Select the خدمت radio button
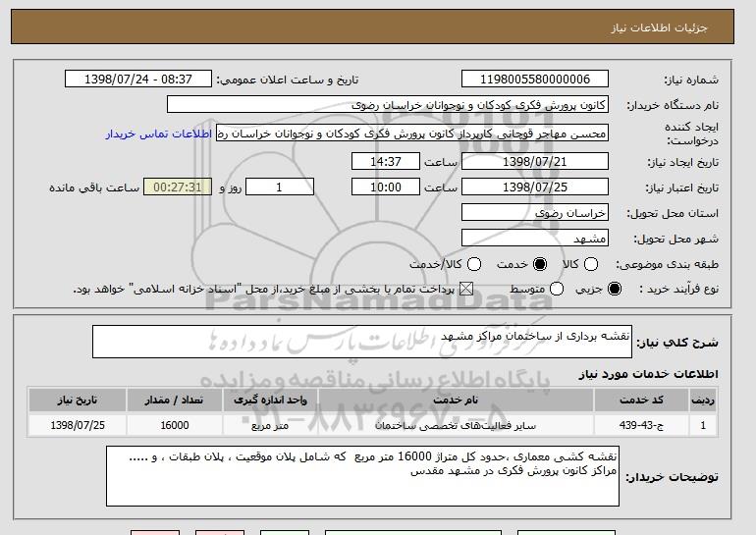The width and height of the screenshot is (756, 535). coord(540,264)
